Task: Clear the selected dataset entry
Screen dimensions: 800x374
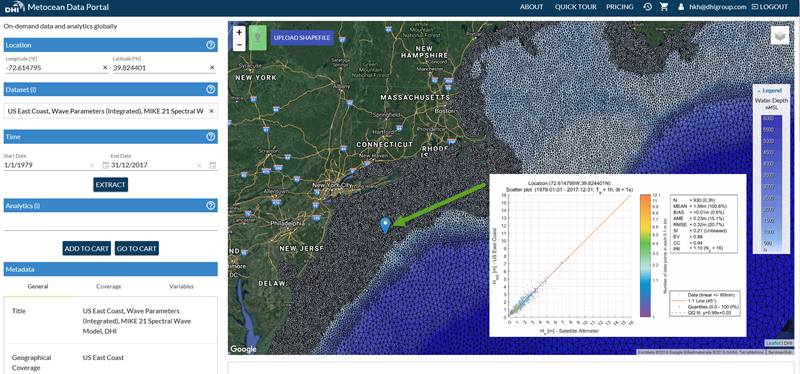Action: tap(211, 111)
